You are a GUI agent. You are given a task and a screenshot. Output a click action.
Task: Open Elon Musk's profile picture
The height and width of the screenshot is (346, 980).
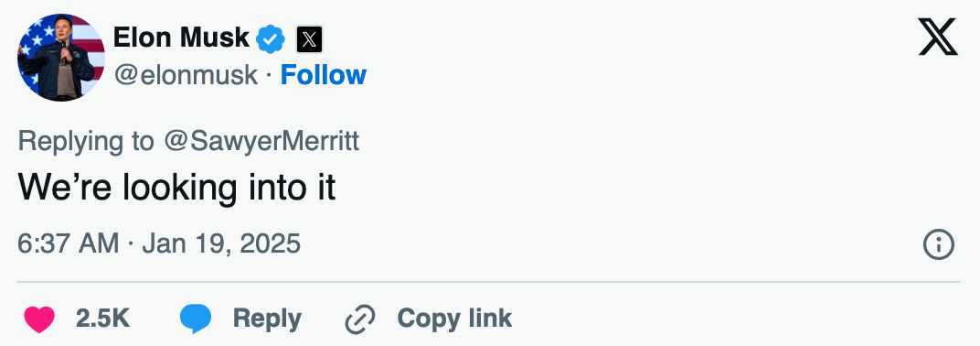coord(61,57)
